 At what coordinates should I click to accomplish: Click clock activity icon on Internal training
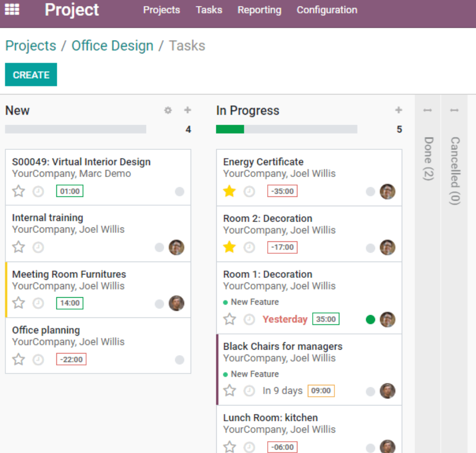38,247
